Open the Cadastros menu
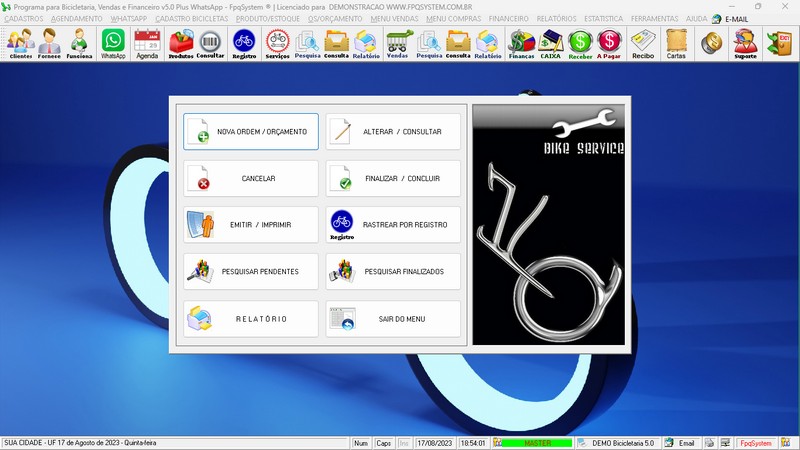 point(24,18)
